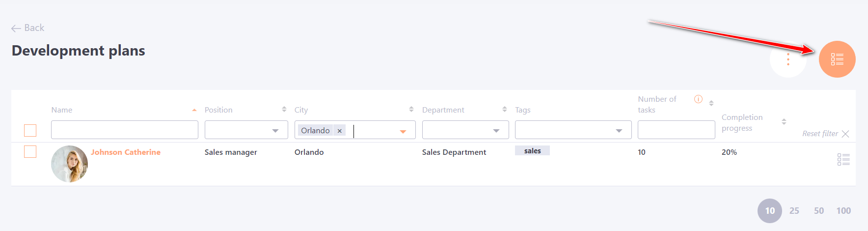Open the Tags filter dropdown

tap(619, 131)
